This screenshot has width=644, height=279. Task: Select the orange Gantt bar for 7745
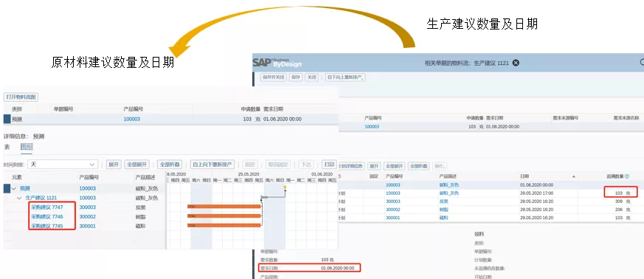tap(224, 225)
